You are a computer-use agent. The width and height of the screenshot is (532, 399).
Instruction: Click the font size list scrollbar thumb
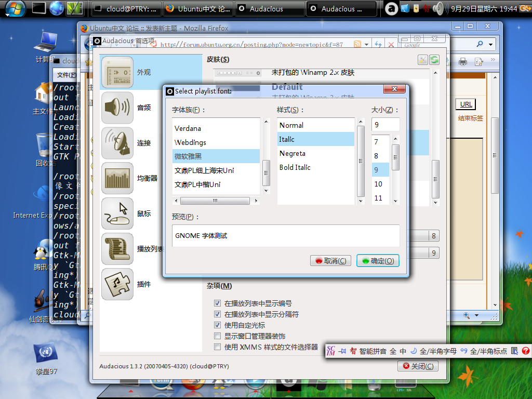pyautogui.click(x=395, y=157)
